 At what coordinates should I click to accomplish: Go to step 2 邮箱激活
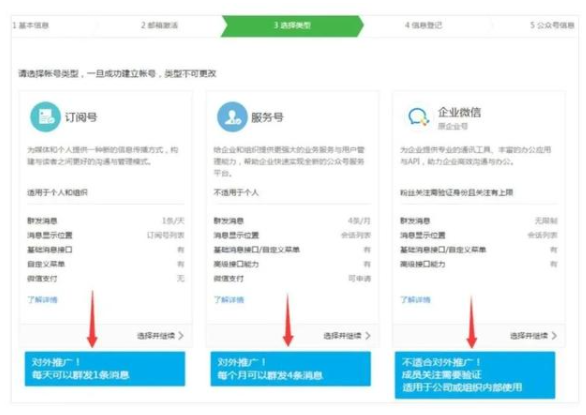pos(160,25)
